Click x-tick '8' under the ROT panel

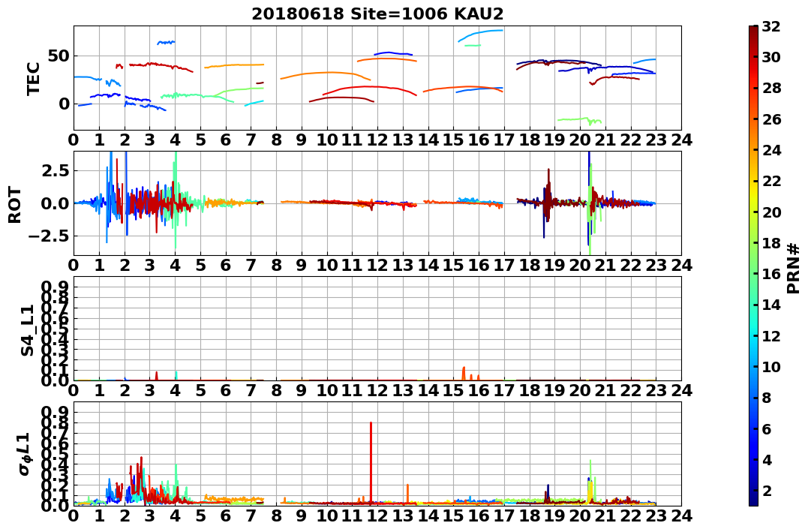click(x=276, y=265)
